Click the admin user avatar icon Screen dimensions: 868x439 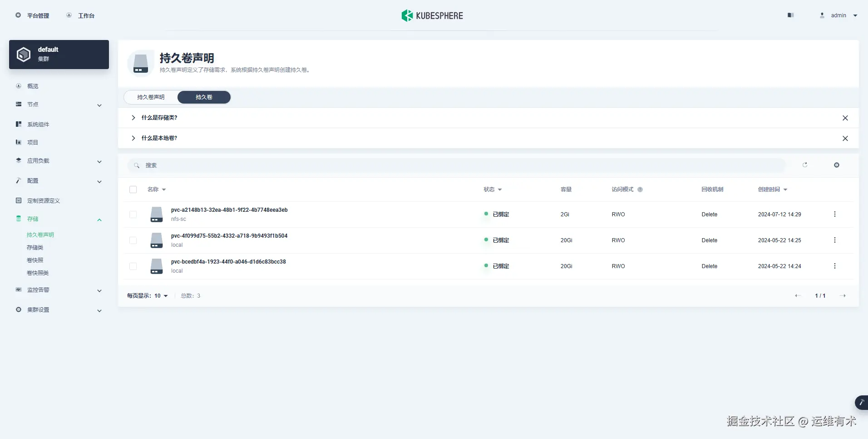point(822,15)
